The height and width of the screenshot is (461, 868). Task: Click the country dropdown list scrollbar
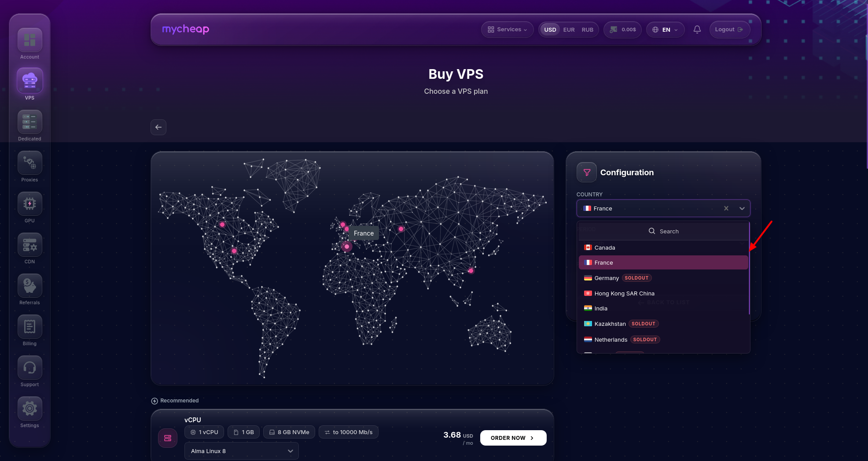(x=749, y=269)
